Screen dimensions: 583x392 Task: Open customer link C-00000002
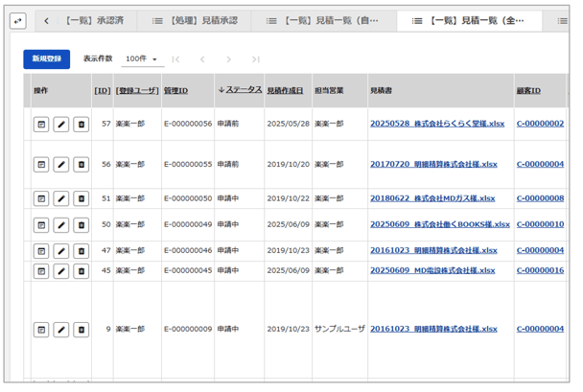[540, 124]
